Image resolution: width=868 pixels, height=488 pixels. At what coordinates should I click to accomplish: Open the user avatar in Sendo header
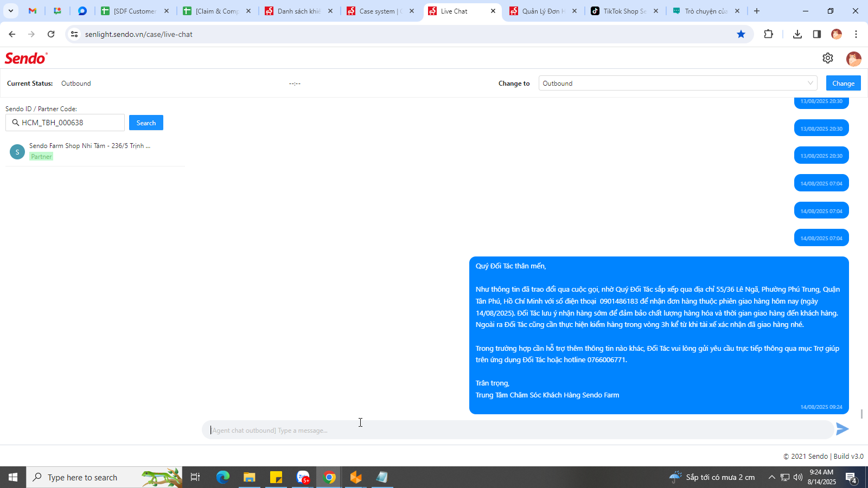coord(854,59)
